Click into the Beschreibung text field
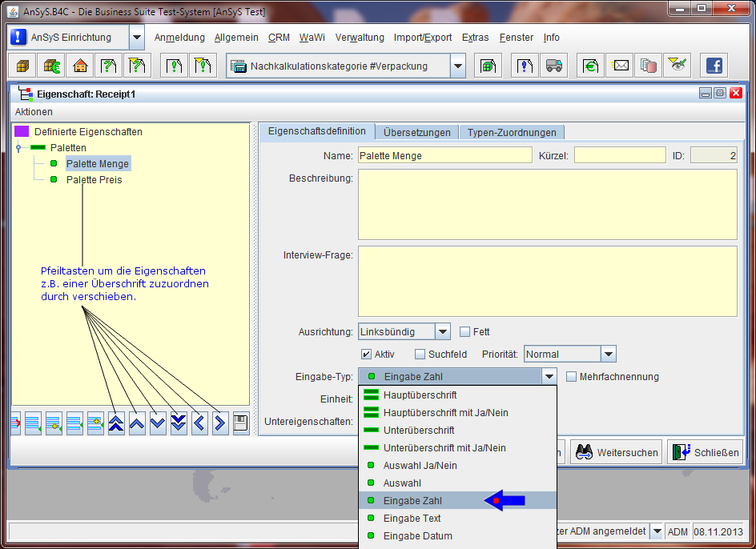This screenshot has width=756, height=549. click(547, 205)
